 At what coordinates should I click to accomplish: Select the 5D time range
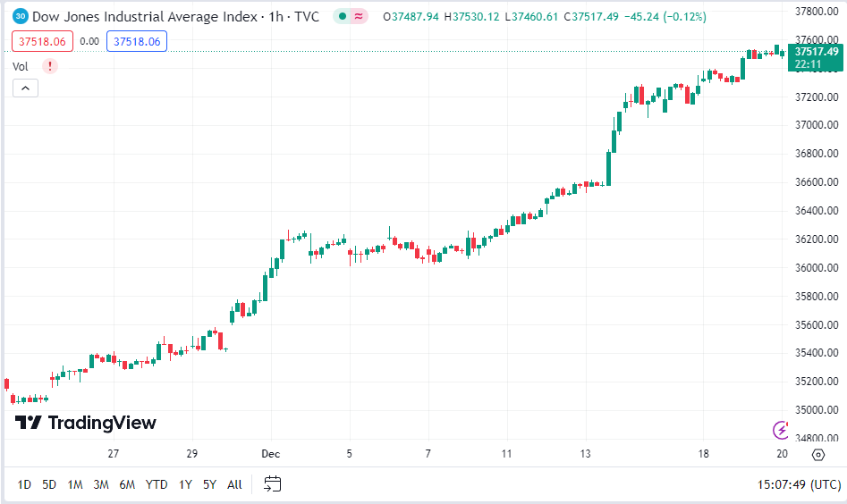pyautogui.click(x=49, y=484)
